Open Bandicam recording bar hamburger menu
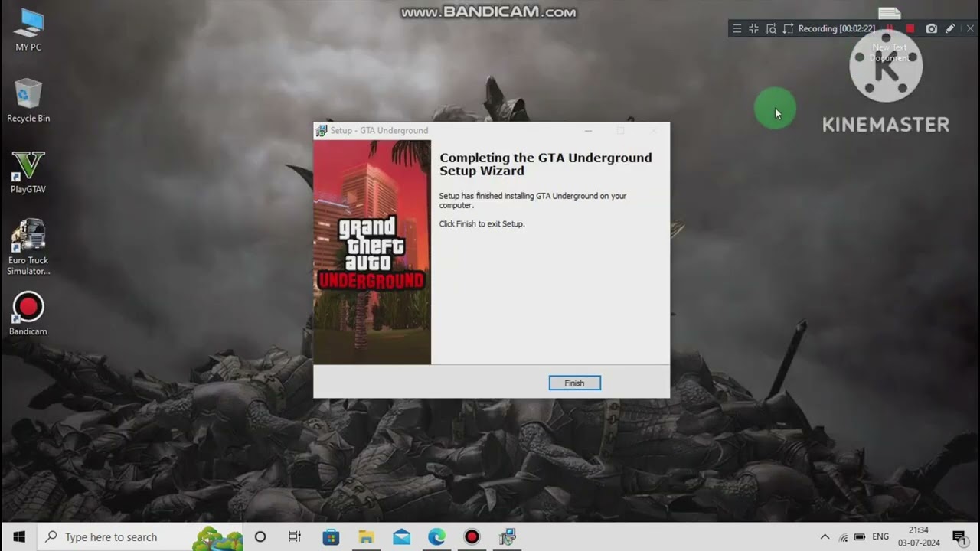Viewport: 980px width, 551px height. (x=737, y=28)
